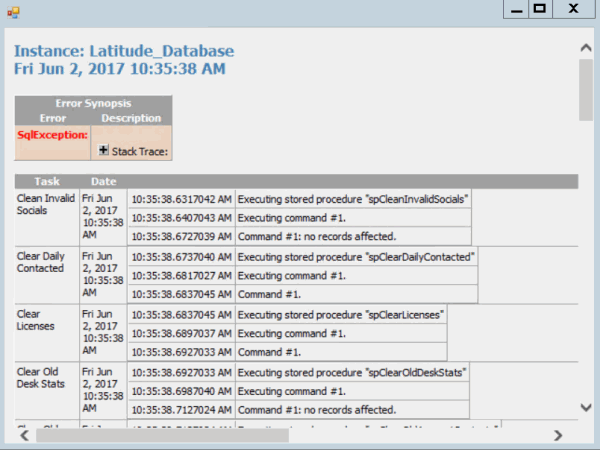Click the application icon in title bar
This screenshot has width=600, height=450.
(x=13, y=12)
